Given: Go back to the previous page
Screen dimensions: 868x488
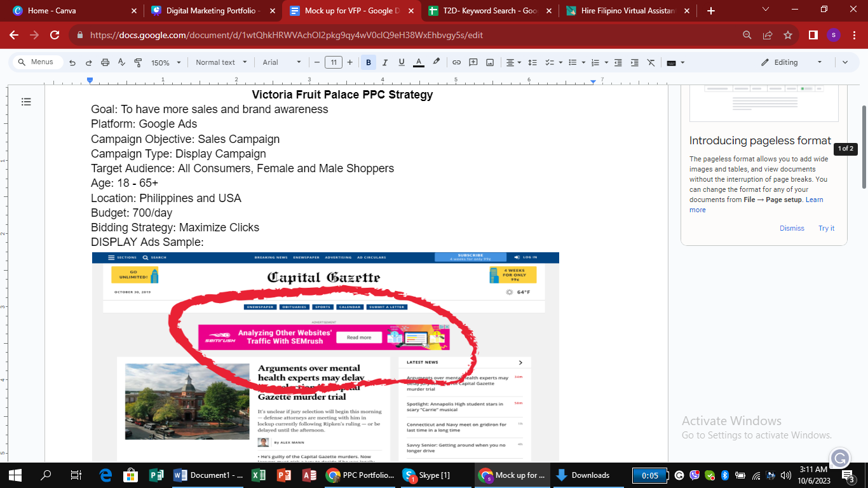Looking at the screenshot, I should click(x=14, y=35).
